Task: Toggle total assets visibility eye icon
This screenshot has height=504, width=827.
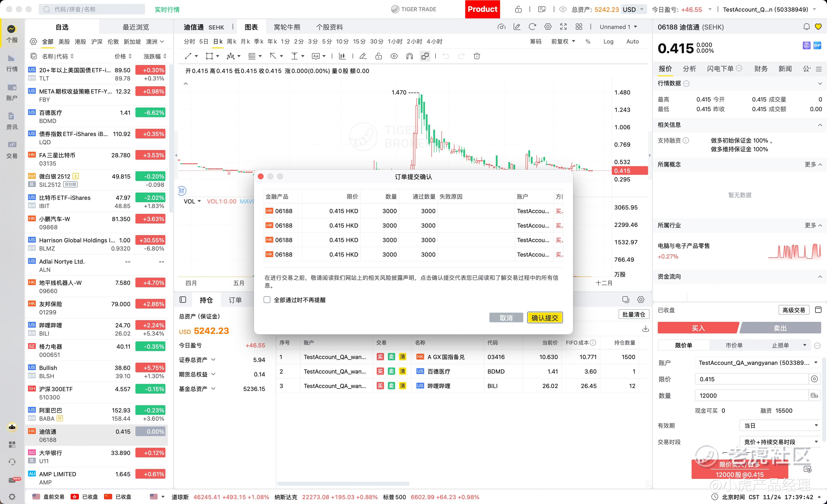Action: pyautogui.click(x=563, y=9)
